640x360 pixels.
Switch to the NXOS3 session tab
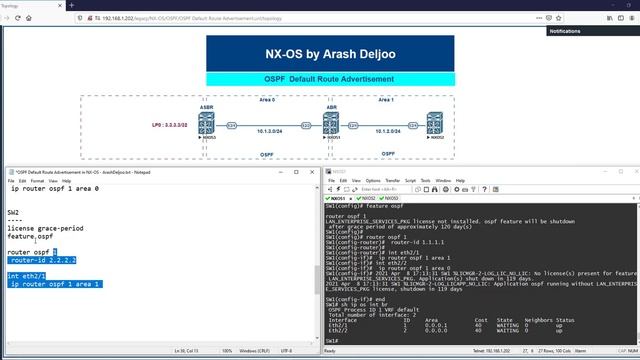[x=389, y=198]
